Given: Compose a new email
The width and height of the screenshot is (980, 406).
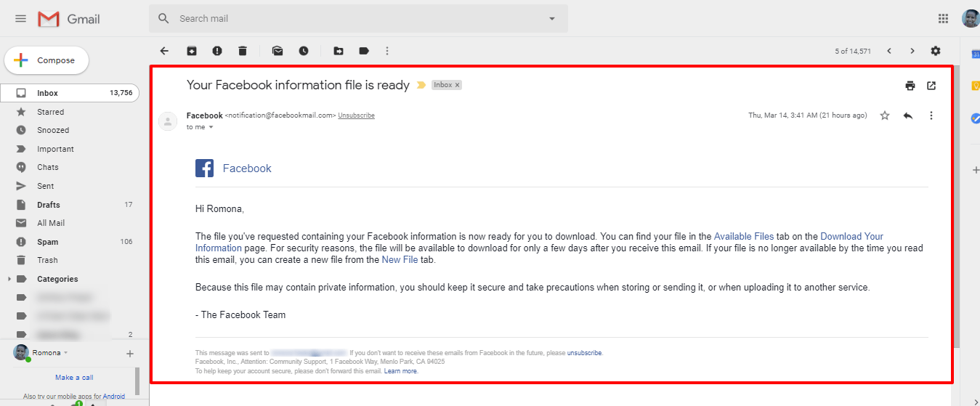Looking at the screenshot, I should point(46,60).
